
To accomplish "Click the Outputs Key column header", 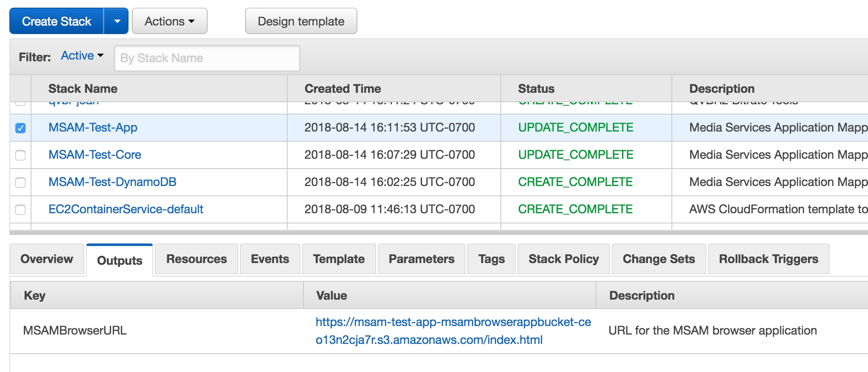I will coord(157,295).
